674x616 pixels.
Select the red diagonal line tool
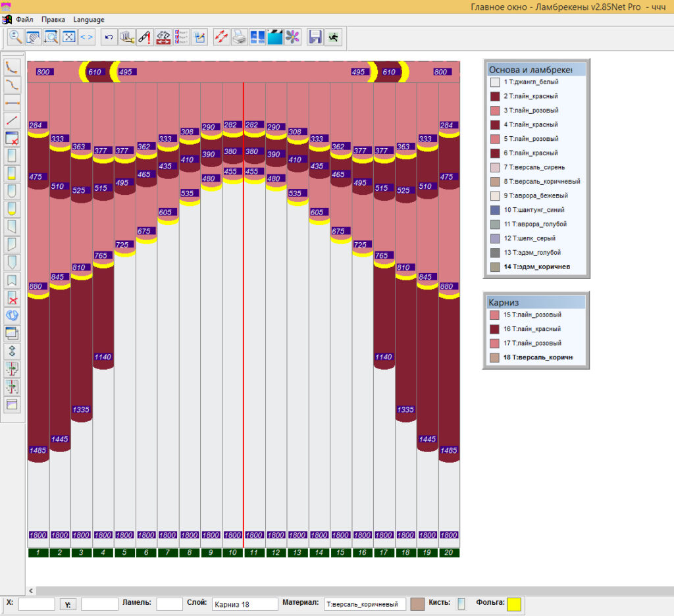[12, 120]
